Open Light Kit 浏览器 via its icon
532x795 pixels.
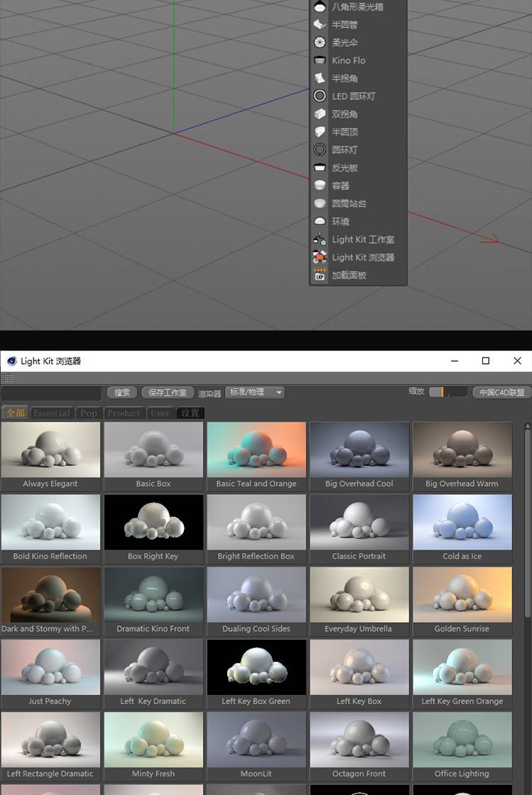point(319,257)
